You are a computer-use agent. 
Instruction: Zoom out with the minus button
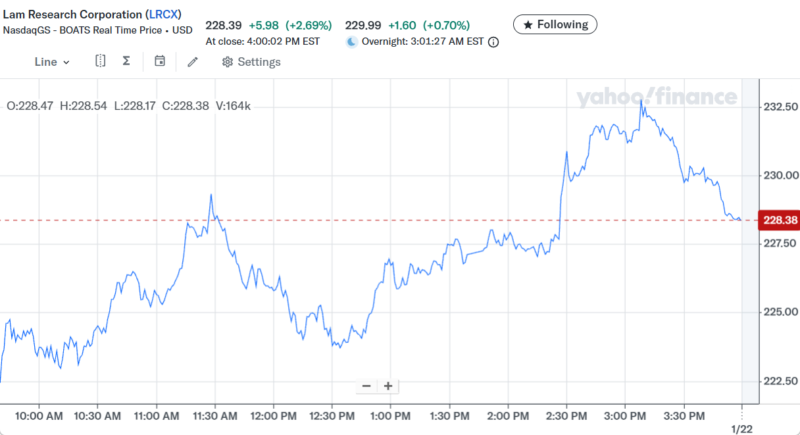[366, 386]
